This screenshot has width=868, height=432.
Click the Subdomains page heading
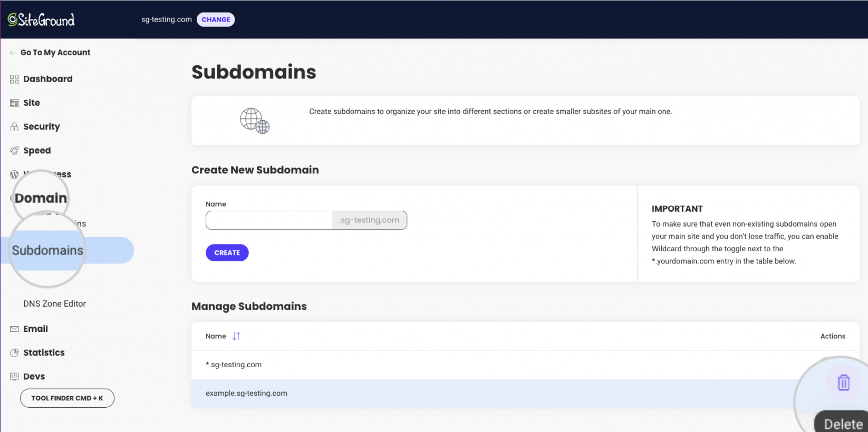click(x=254, y=72)
